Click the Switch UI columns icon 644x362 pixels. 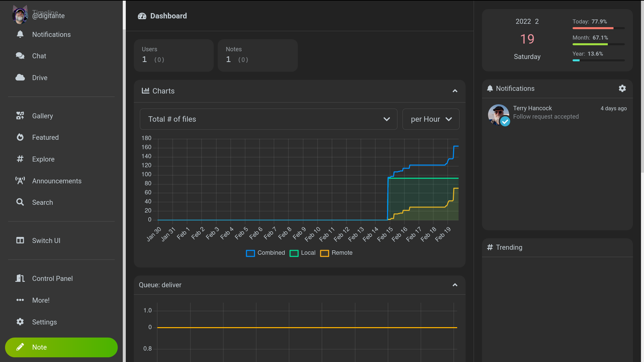click(x=20, y=240)
